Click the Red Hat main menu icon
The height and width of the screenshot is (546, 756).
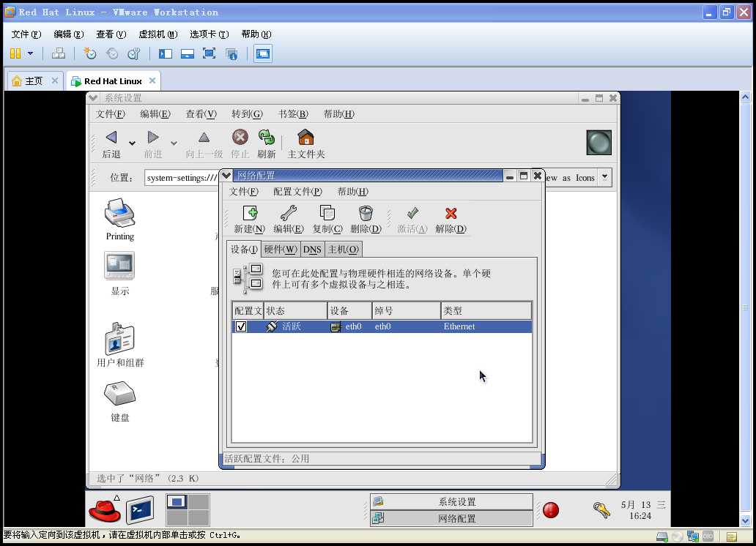(x=104, y=510)
